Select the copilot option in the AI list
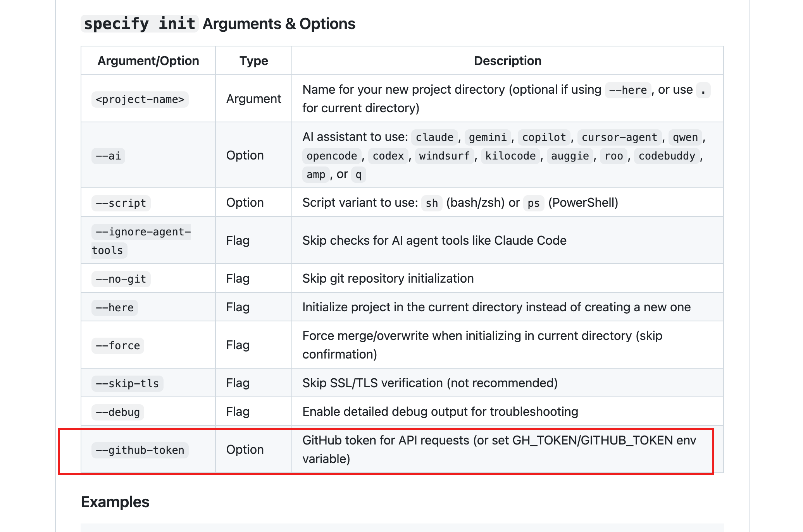803x532 pixels. click(x=543, y=137)
